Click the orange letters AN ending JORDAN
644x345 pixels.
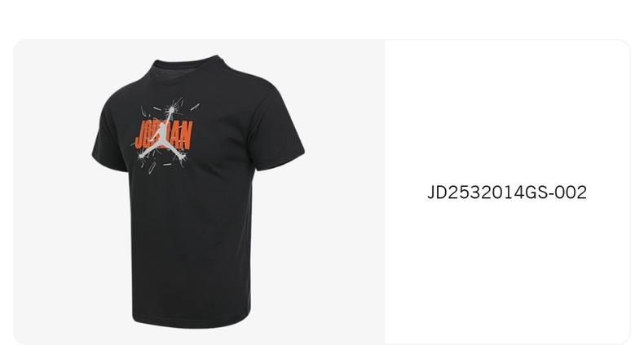click(x=183, y=135)
